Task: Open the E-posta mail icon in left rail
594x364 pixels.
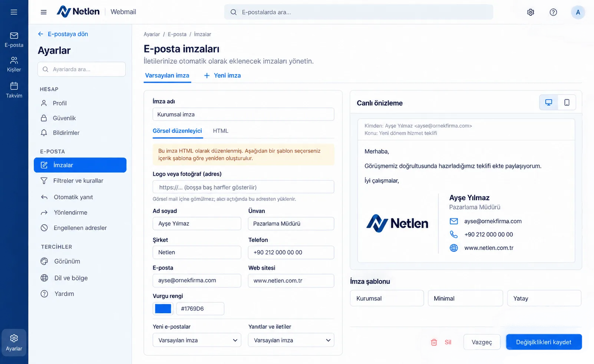Action: click(x=14, y=40)
